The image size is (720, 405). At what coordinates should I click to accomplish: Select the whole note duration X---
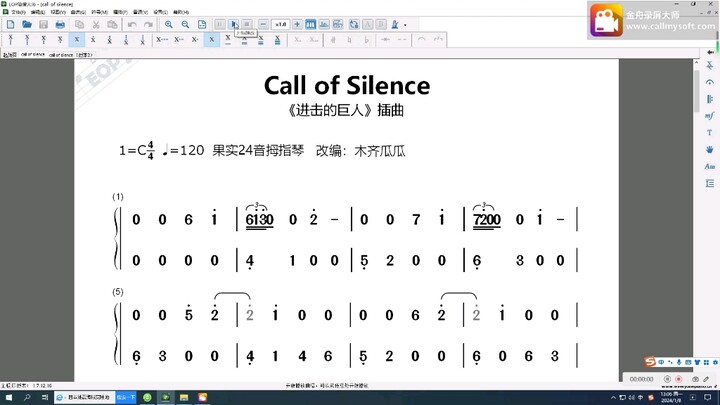(x=162, y=39)
